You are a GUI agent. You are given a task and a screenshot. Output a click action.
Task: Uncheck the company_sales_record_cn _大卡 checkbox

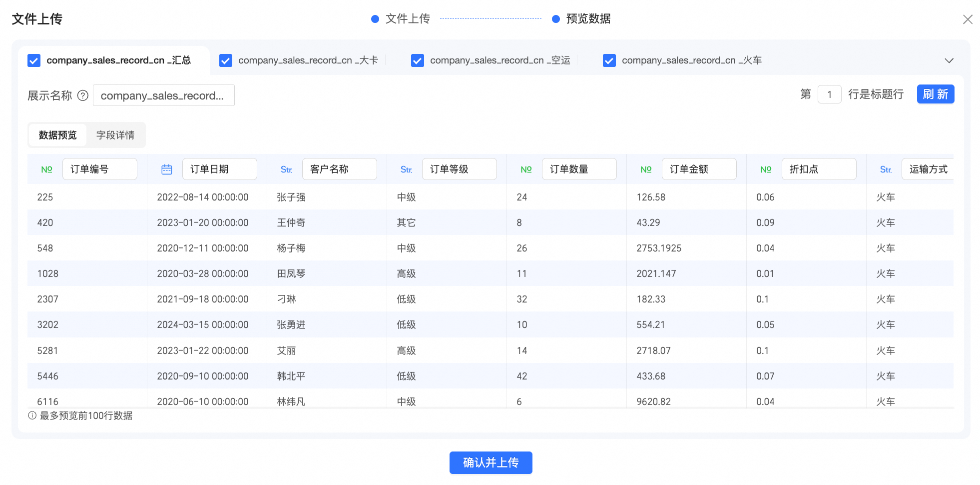click(x=226, y=60)
